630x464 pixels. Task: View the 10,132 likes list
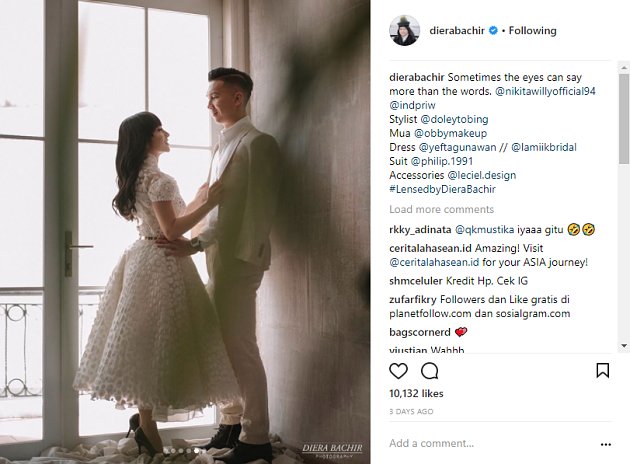(416, 393)
